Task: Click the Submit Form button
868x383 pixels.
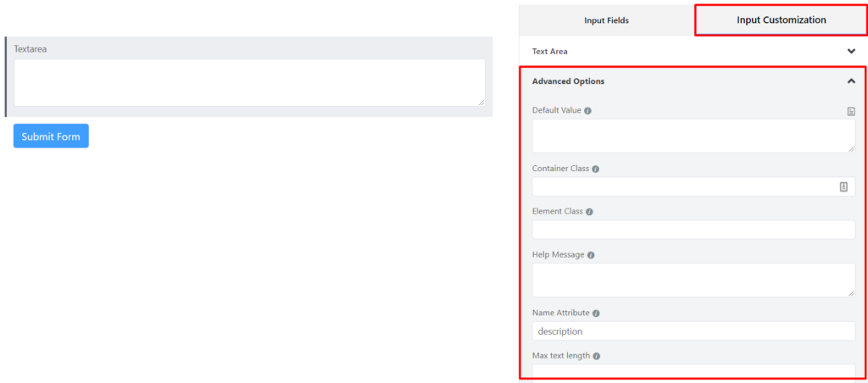Action: point(51,136)
